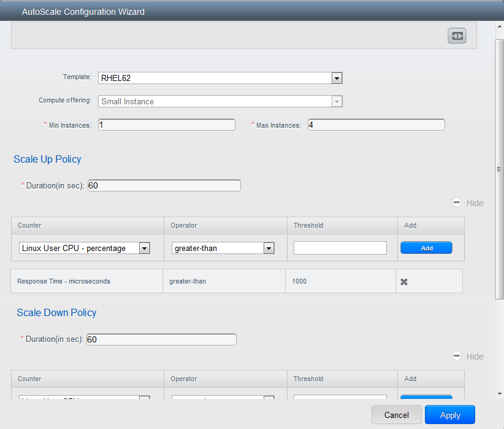Hide the Scale Up Policy section
This screenshot has height=429, width=504.
(475, 203)
